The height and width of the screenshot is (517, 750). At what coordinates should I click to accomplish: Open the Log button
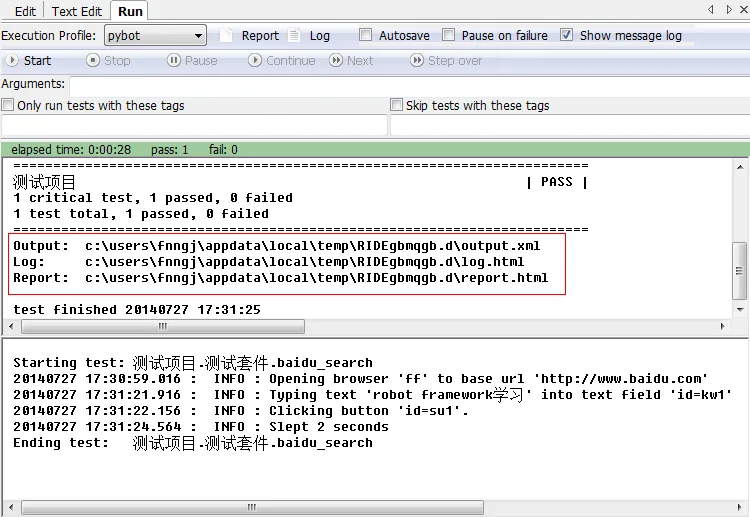coord(319,35)
